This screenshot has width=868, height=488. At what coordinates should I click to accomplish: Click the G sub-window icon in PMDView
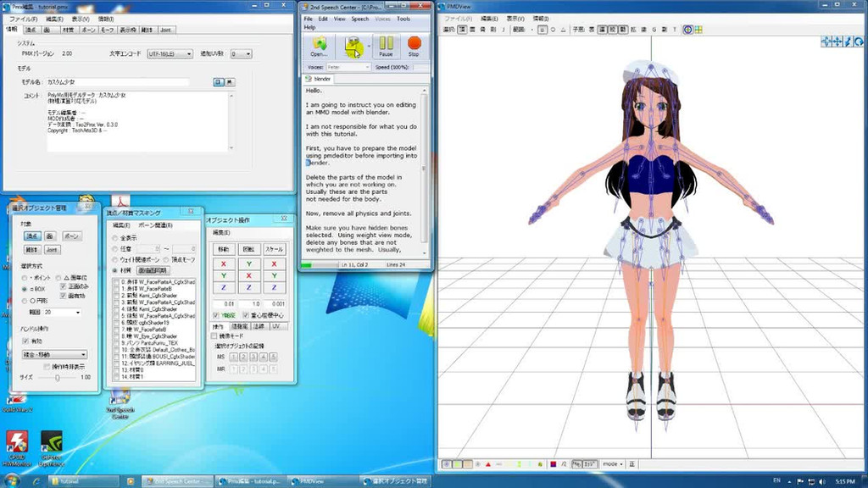pos(654,30)
